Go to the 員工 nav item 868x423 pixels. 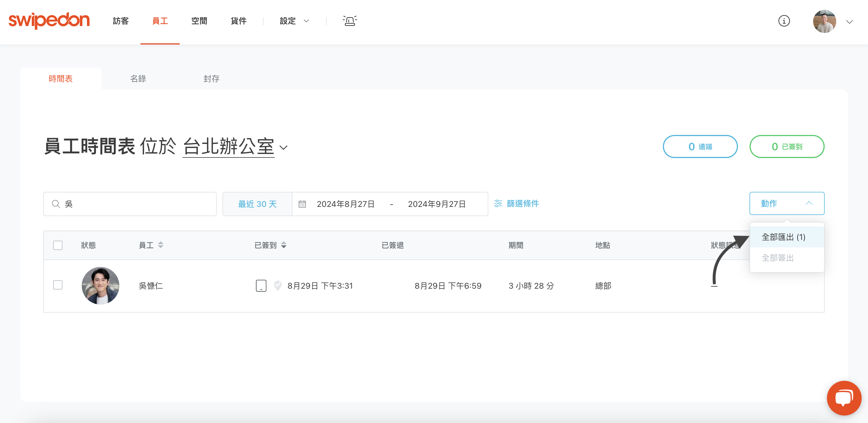click(x=160, y=21)
